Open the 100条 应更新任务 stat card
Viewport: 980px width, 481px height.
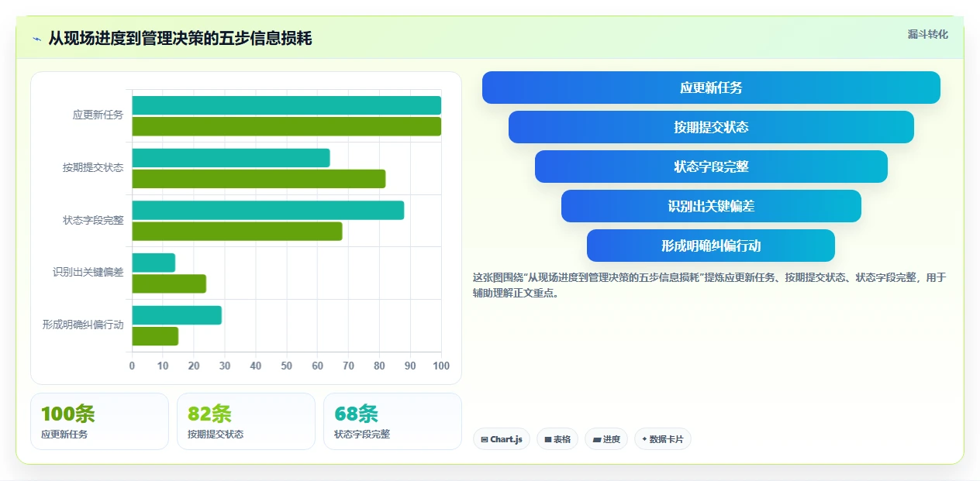click(x=99, y=421)
